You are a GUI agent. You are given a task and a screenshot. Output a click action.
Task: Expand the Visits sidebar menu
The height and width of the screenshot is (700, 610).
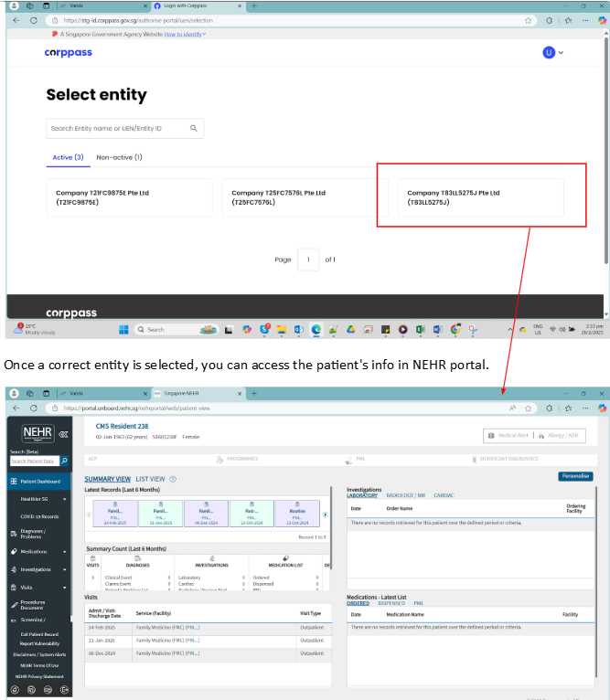coord(39,588)
